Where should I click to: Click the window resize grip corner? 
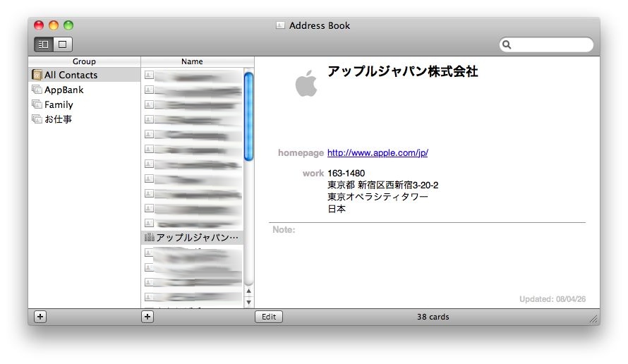pyautogui.click(x=594, y=319)
